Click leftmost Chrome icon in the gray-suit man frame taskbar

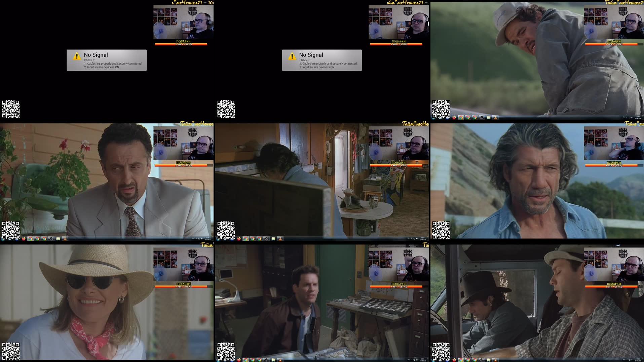click(31, 239)
